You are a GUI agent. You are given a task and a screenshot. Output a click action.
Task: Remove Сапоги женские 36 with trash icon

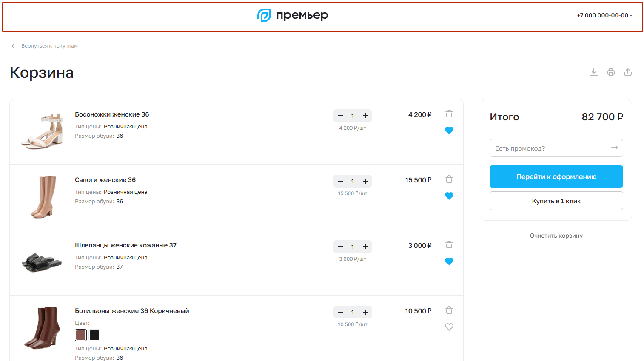coord(449,179)
